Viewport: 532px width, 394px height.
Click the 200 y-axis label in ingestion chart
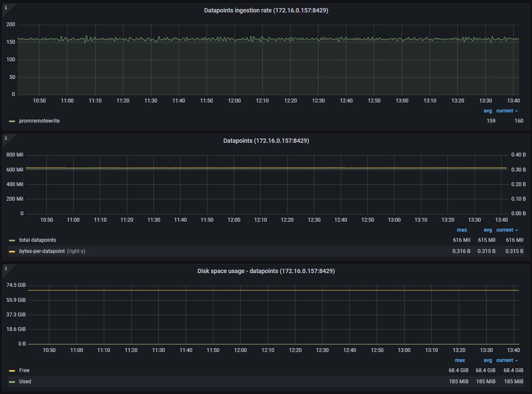pyautogui.click(x=11, y=24)
